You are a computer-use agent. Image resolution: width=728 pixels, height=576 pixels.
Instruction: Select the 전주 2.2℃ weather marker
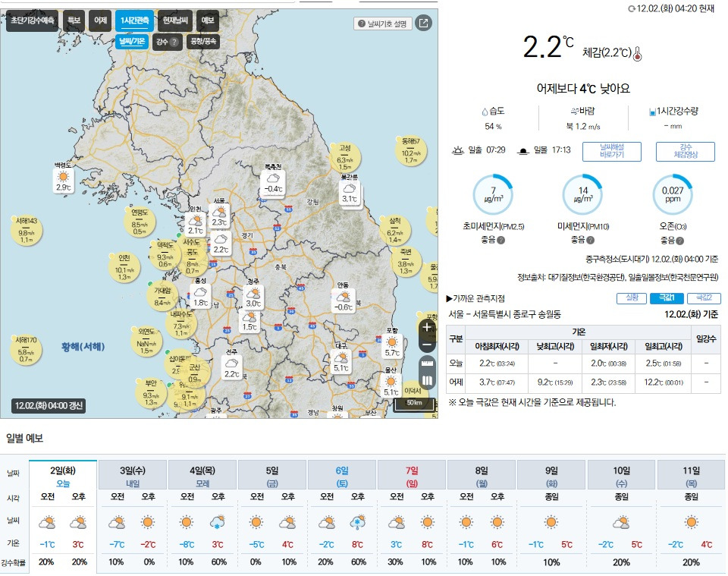point(231,367)
